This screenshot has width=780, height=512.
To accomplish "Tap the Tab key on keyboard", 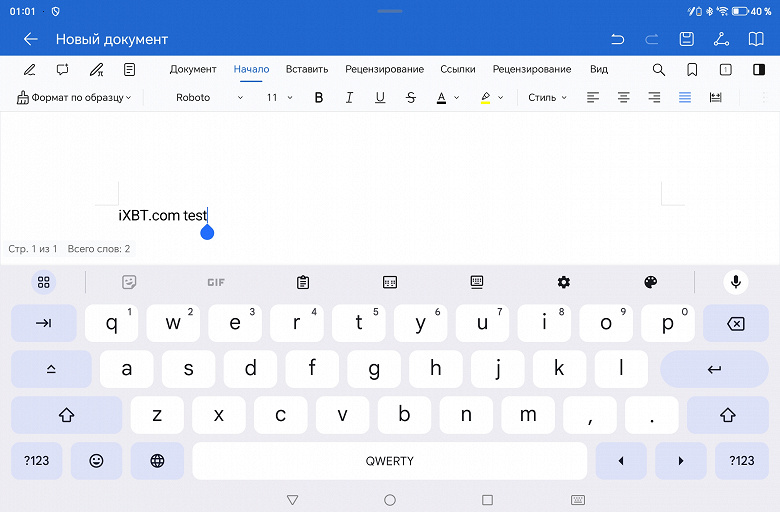I will 44,323.
